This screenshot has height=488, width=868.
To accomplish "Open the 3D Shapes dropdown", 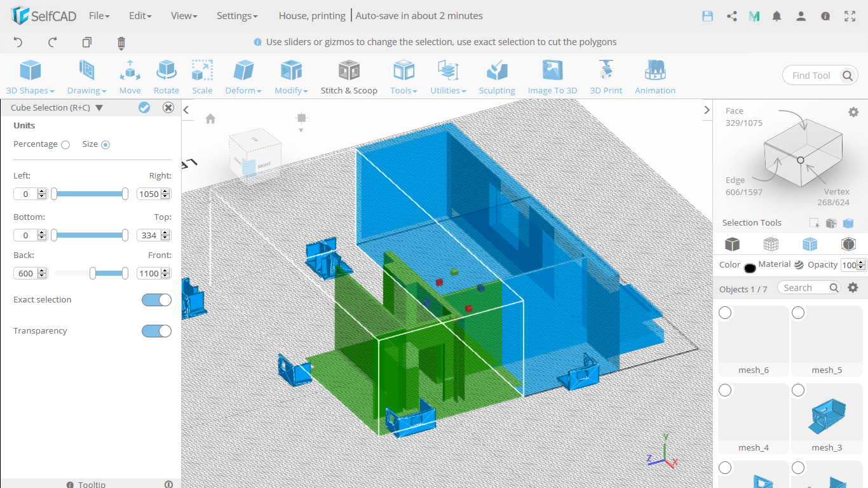I will pyautogui.click(x=30, y=77).
